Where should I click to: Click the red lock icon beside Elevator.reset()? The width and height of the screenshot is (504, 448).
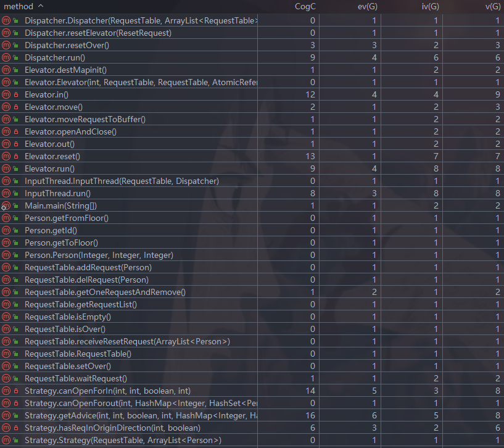[15, 156]
